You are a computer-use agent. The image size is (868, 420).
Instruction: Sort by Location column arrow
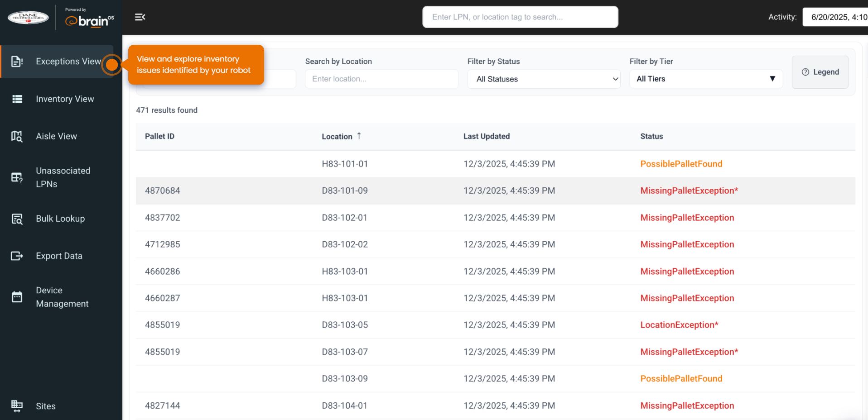pyautogui.click(x=359, y=136)
